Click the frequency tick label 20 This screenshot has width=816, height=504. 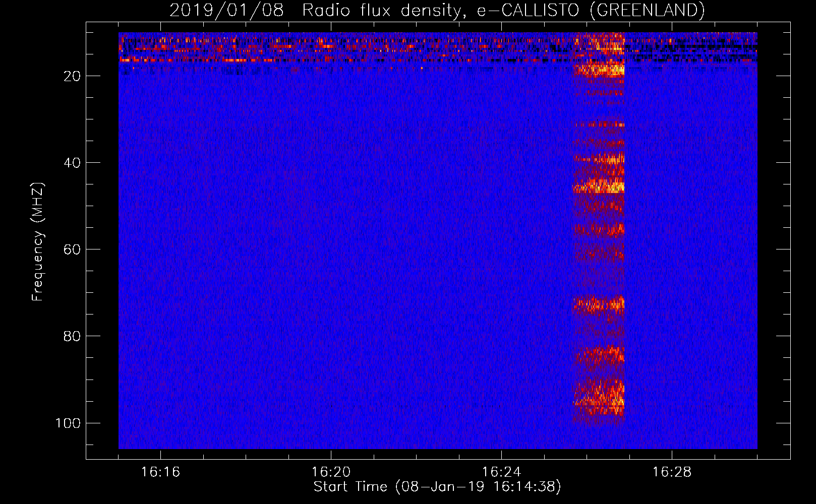click(x=72, y=76)
